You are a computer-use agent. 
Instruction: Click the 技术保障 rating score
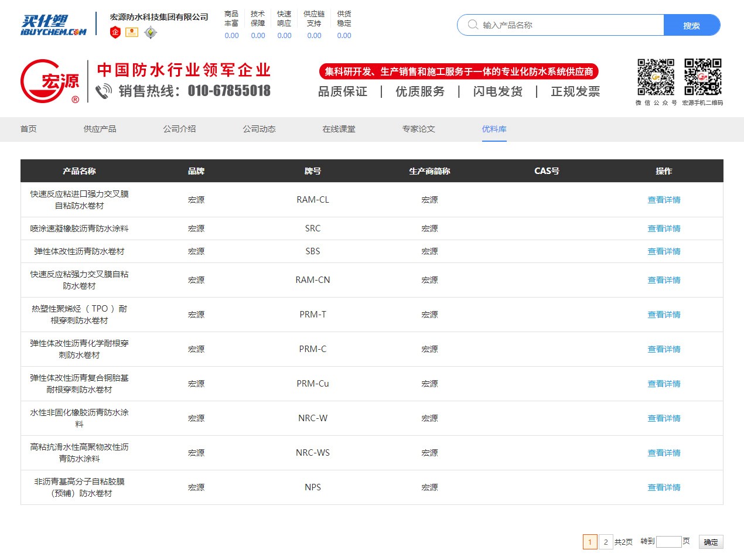(258, 36)
